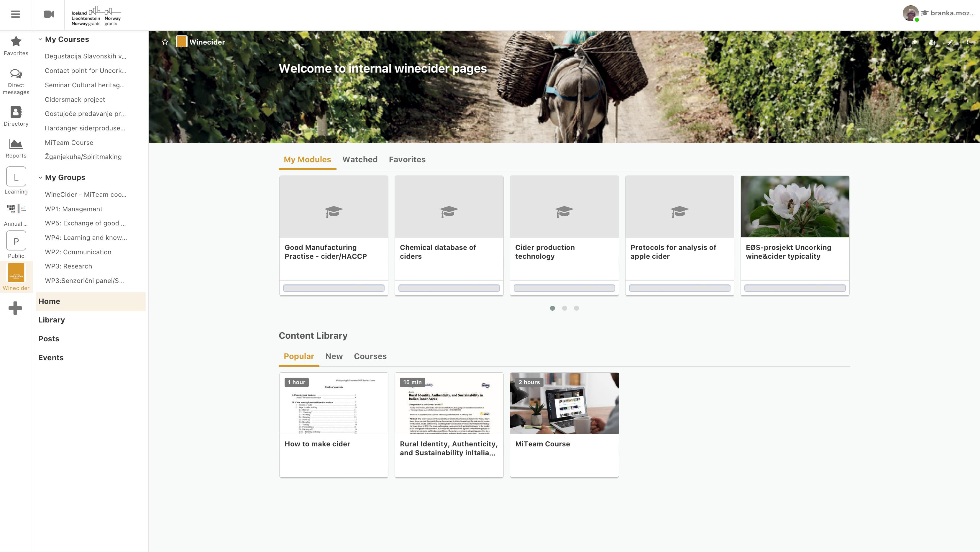Image resolution: width=980 pixels, height=552 pixels.
Task: Open the Cidersmack project course link
Action: [75, 99]
